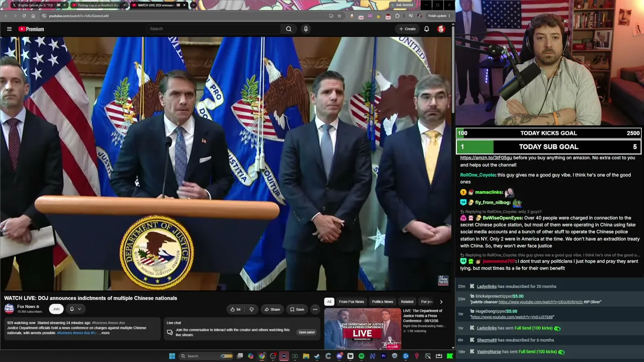Open the Fox News channel avatar
The width and height of the screenshot is (644, 362).
point(9,308)
